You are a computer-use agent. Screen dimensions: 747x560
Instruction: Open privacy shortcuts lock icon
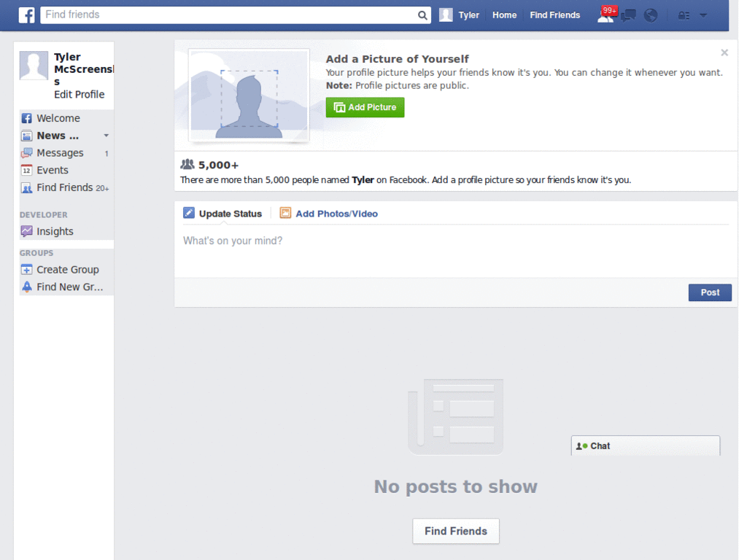click(684, 16)
